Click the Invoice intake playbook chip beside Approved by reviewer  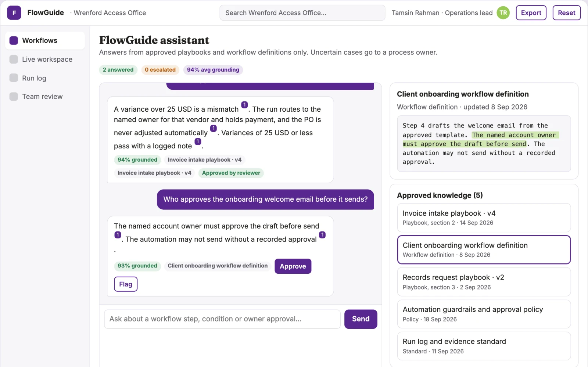tap(154, 173)
